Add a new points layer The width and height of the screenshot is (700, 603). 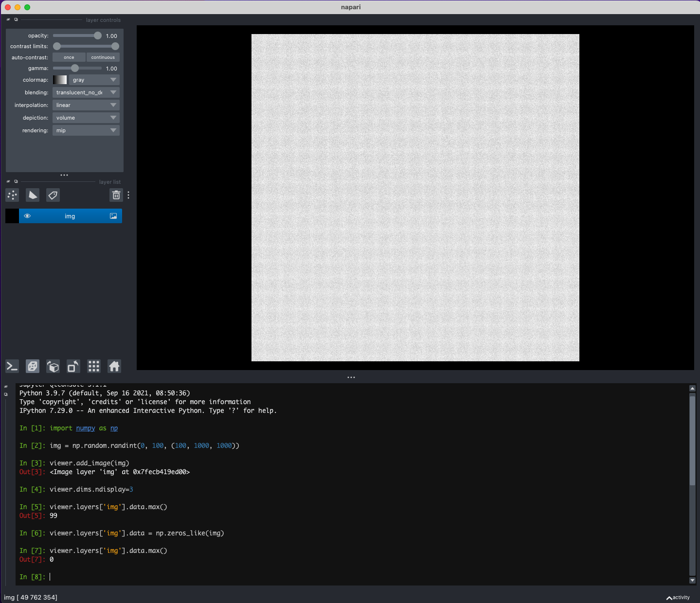[x=12, y=195]
